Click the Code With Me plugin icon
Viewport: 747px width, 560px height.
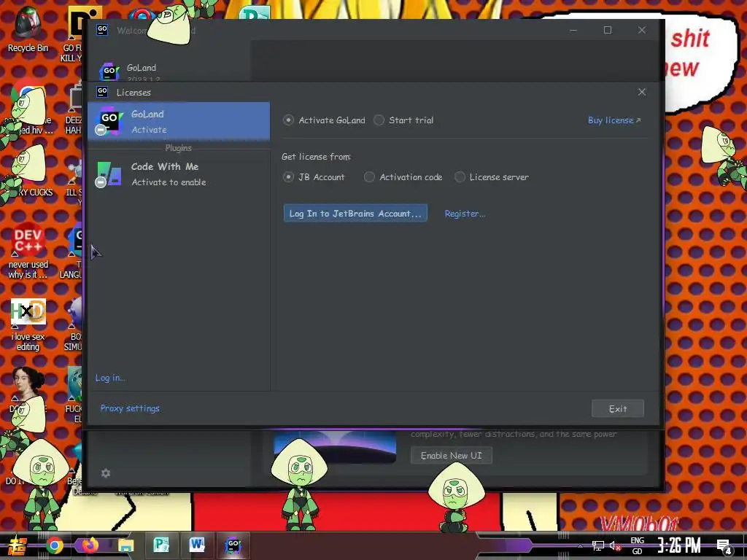[109, 174]
